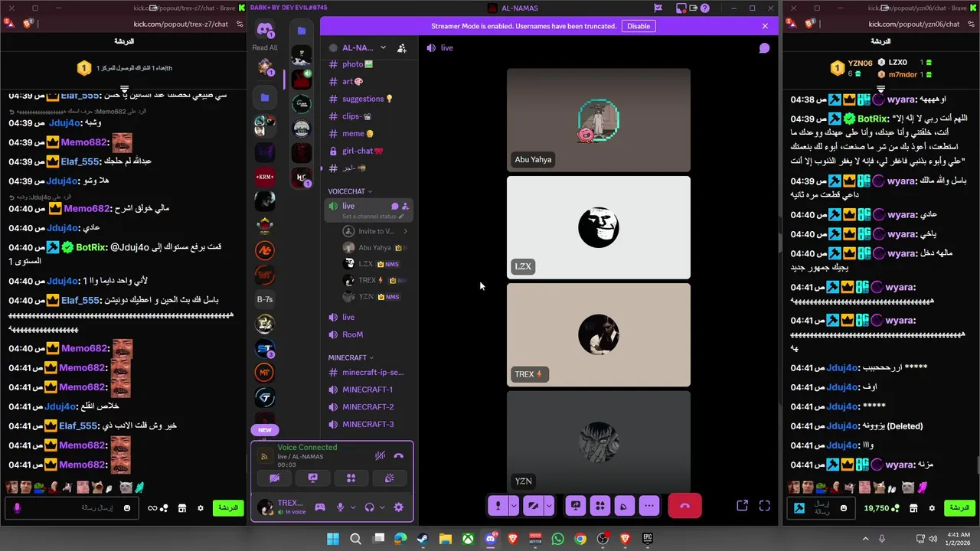Select TREX in voice member list
Image resolution: width=980 pixels, height=551 pixels.
pos(375,280)
